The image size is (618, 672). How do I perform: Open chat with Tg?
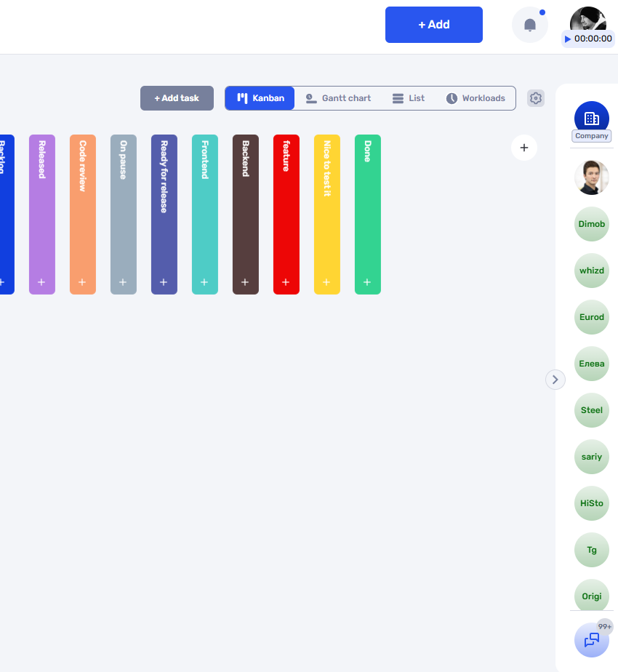coord(591,550)
